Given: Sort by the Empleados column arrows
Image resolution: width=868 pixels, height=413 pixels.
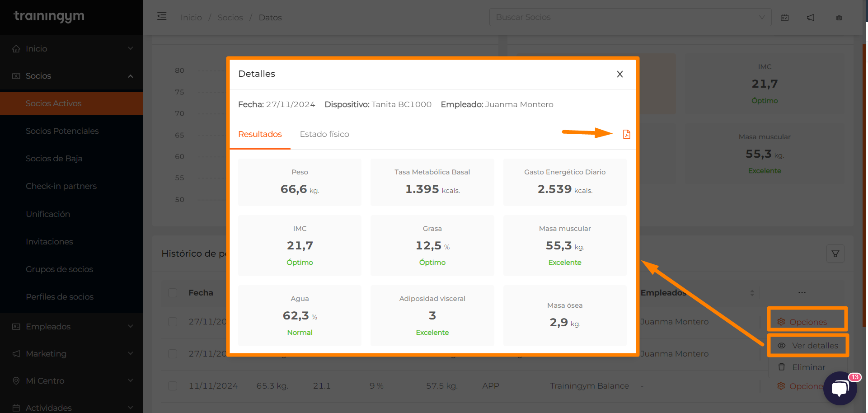Looking at the screenshot, I should tap(752, 293).
